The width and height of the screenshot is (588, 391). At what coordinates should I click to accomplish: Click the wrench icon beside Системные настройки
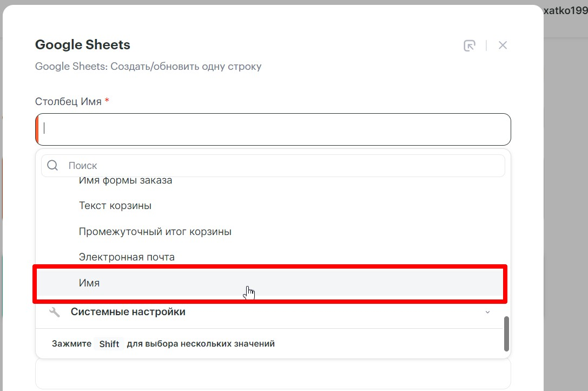point(55,312)
